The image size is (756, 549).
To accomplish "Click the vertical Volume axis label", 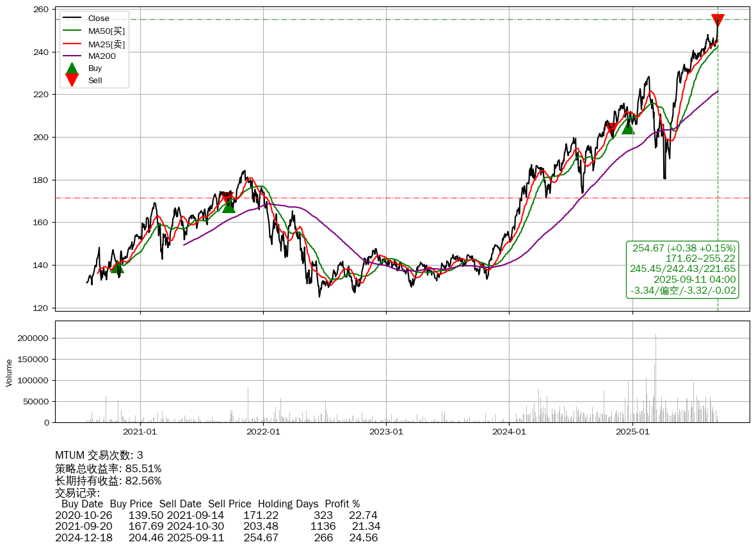I will coord(9,372).
